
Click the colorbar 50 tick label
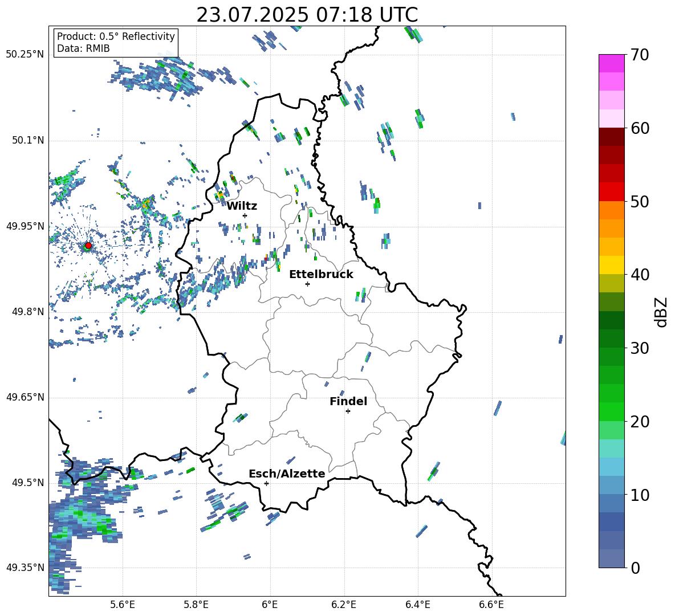click(640, 201)
